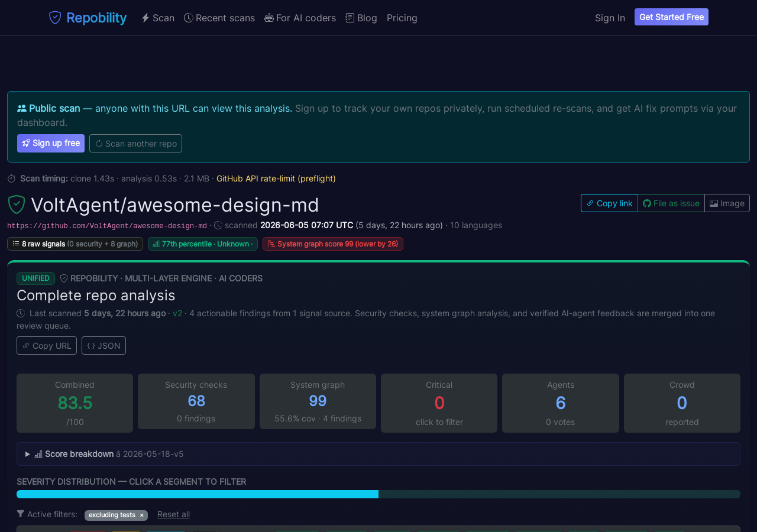Select the Security checks 68 card

pos(196,401)
